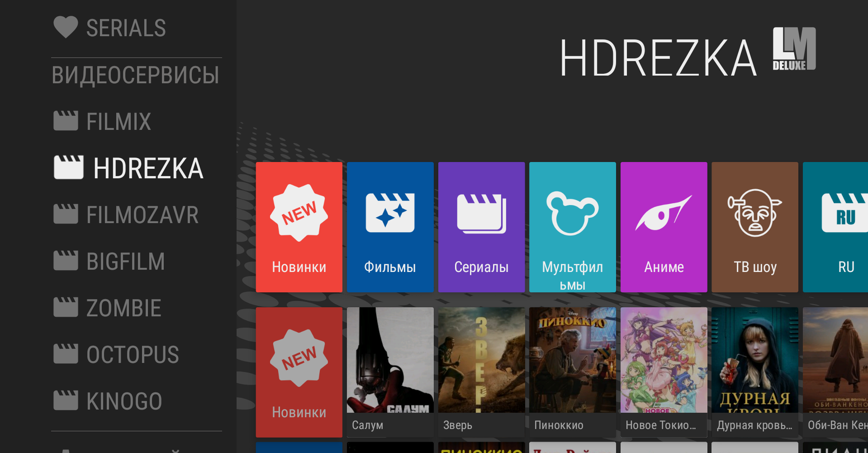Click the LM Deluxe logo
868x453 pixels.
(794, 49)
